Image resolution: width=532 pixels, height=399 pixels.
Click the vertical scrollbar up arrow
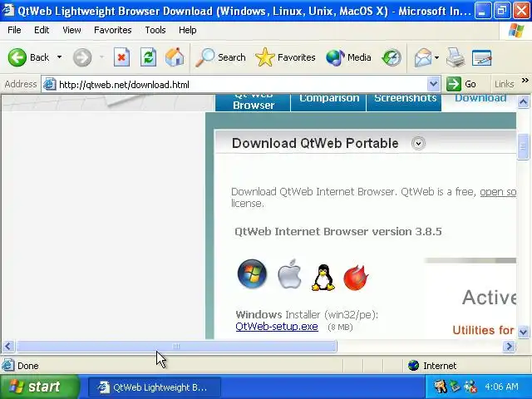coord(523,101)
